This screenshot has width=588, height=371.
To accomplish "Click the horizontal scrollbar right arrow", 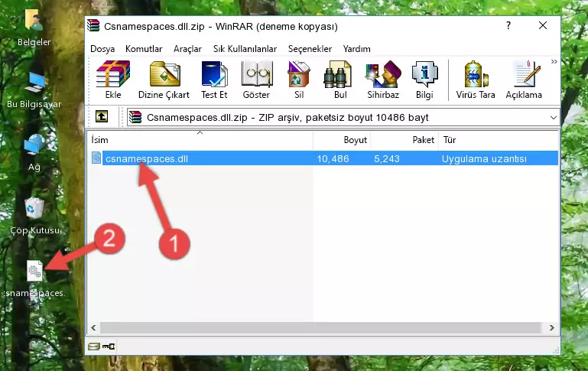I will [x=551, y=327].
